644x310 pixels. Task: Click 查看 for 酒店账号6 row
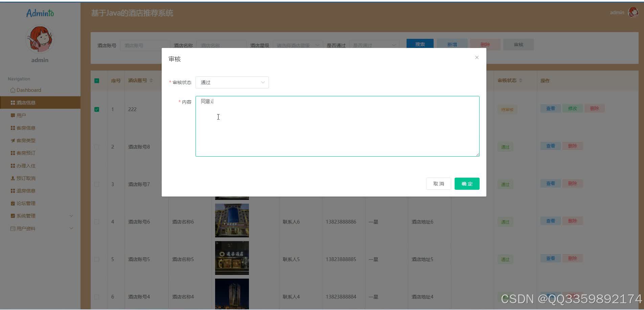click(x=550, y=221)
